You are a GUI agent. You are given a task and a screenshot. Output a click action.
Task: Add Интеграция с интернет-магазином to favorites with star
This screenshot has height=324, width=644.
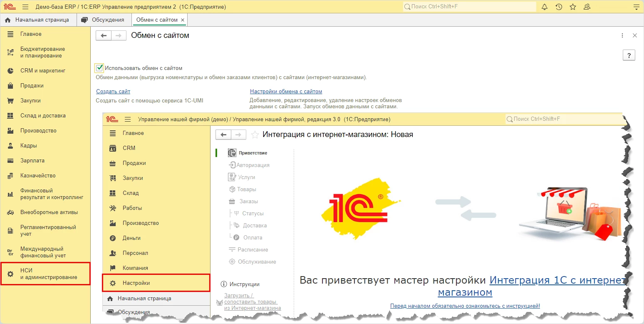255,135
